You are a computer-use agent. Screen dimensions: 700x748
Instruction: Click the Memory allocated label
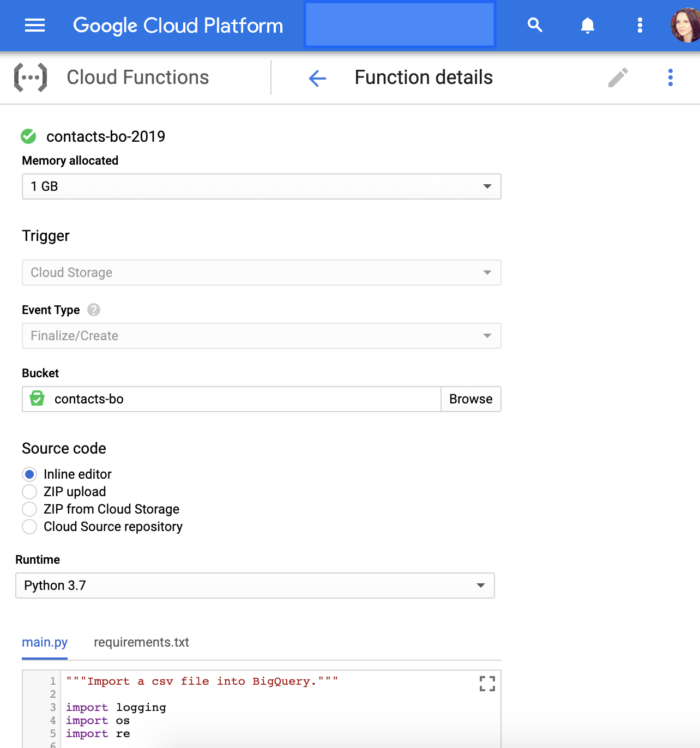(x=70, y=161)
